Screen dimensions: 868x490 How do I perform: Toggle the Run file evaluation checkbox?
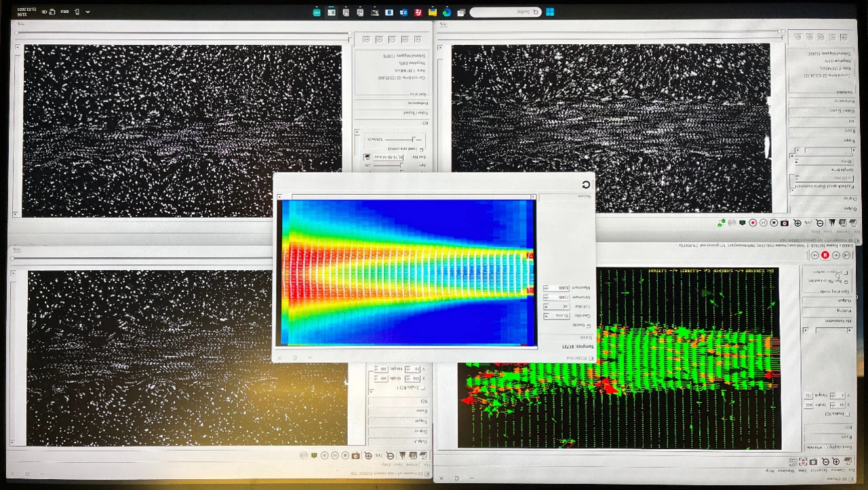coord(846,280)
